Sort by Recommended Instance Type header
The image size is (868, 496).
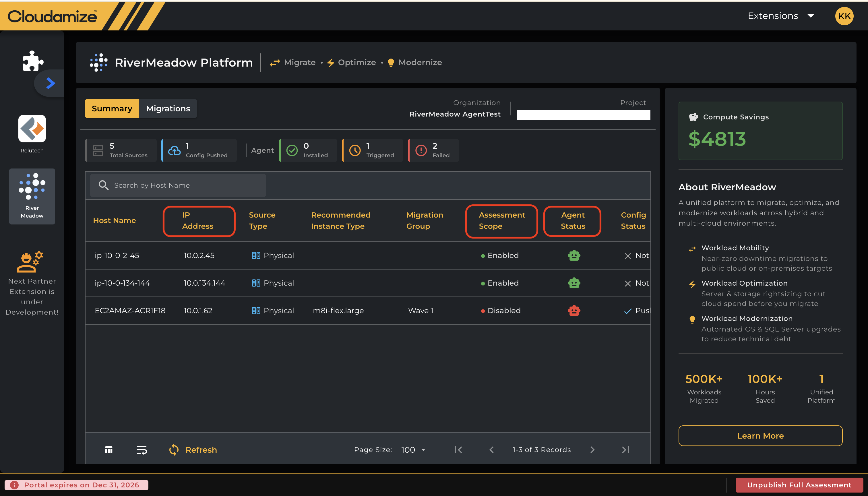tap(341, 220)
